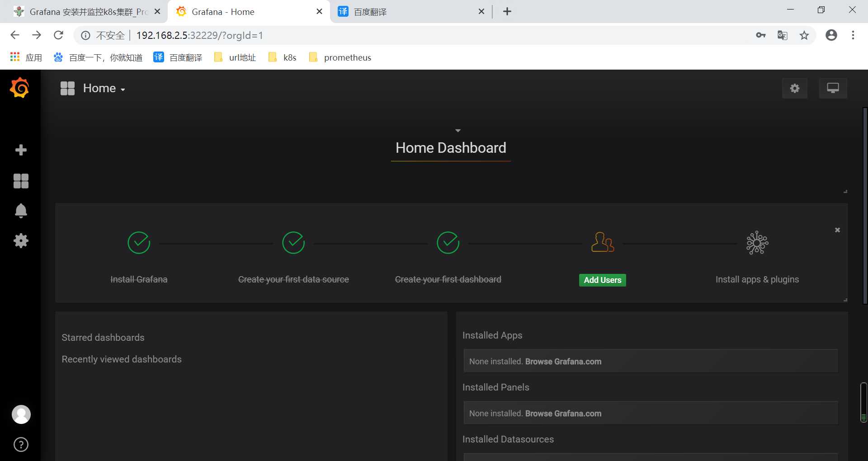The image size is (868, 461).
Task: Open a new browser tab
Action: tap(507, 11)
